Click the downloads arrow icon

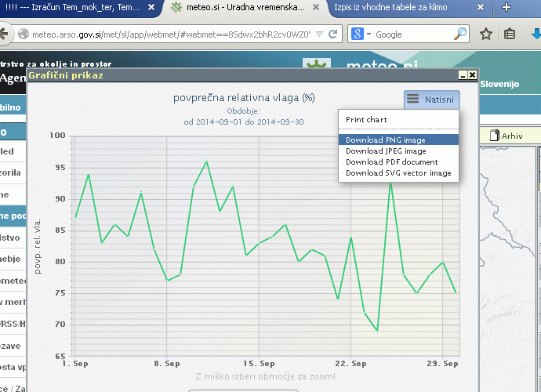(534, 34)
